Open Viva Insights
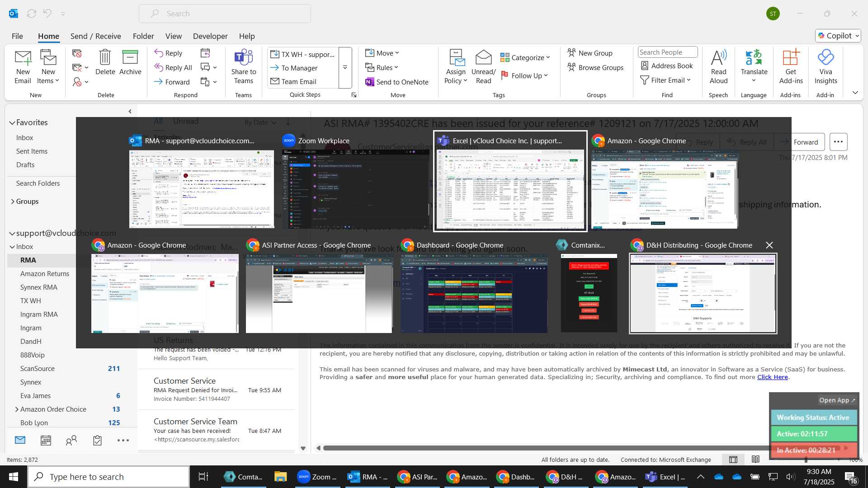The image size is (868, 488). (x=826, y=67)
